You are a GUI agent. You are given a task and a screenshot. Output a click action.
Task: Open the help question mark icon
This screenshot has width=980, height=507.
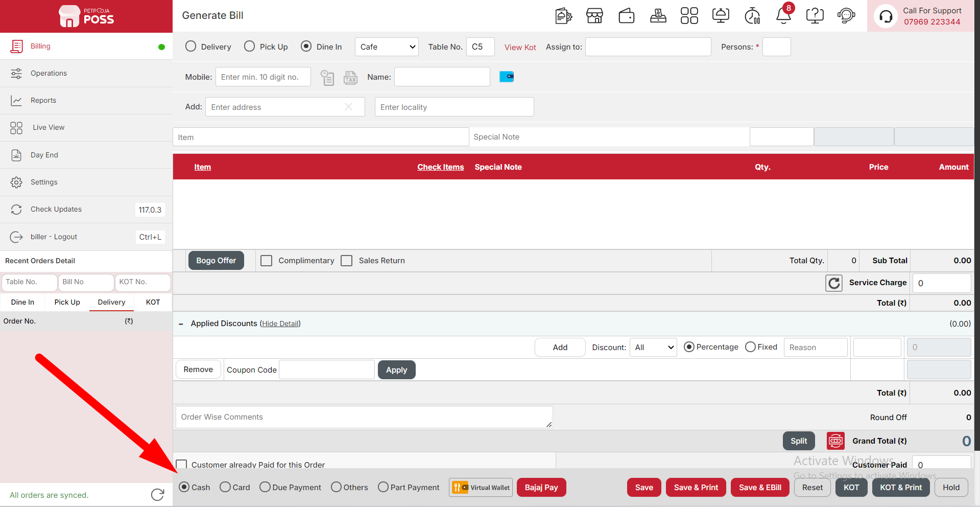[x=815, y=16]
